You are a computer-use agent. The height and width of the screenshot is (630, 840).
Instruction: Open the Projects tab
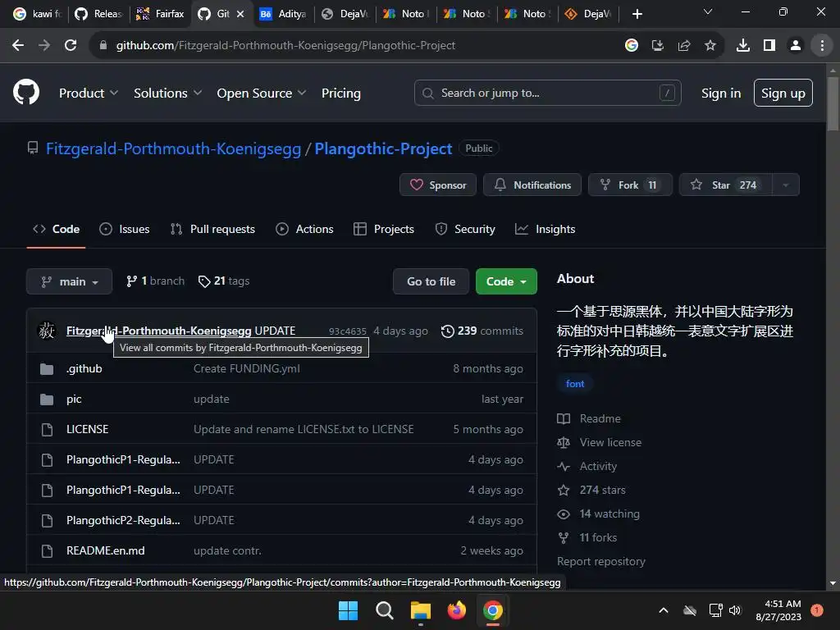click(384, 230)
